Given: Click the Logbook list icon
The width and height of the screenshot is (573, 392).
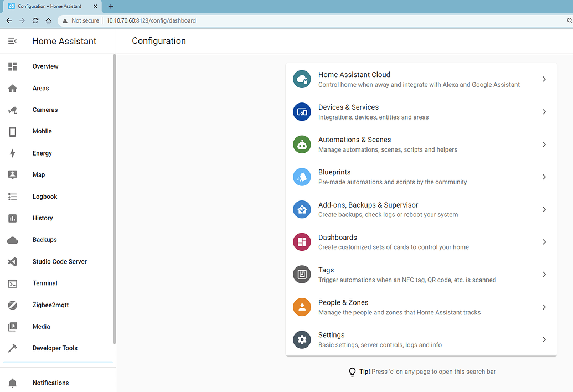Looking at the screenshot, I should click(12, 197).
